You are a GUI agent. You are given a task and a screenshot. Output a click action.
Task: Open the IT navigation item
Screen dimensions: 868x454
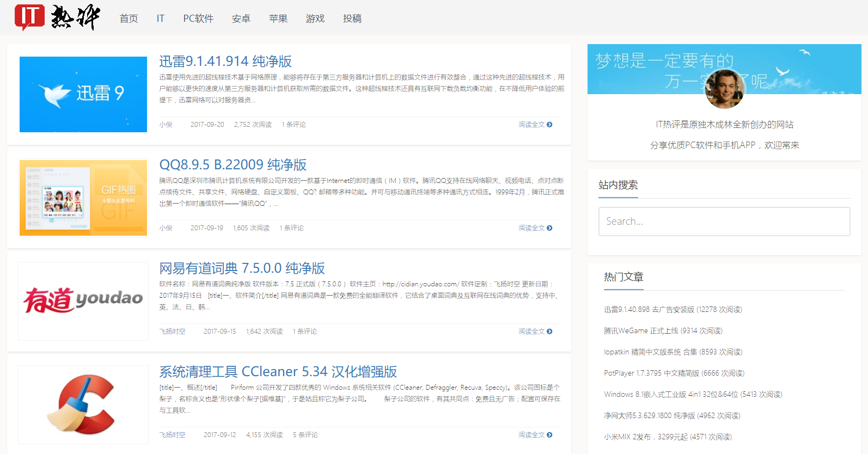161,19
